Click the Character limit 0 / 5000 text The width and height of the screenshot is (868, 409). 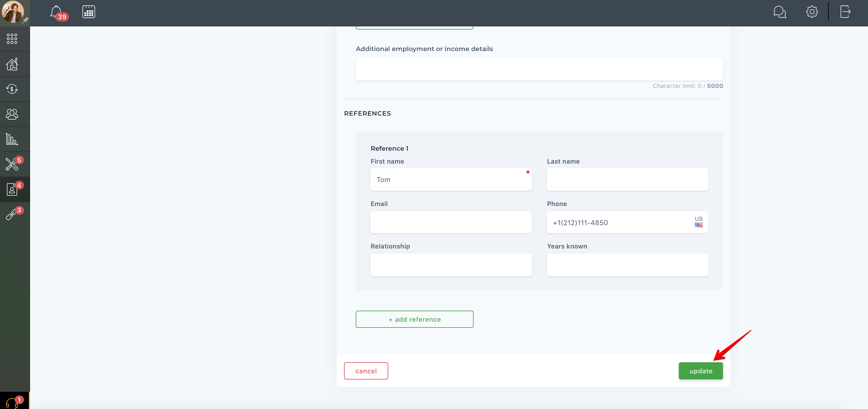[688, 86]
